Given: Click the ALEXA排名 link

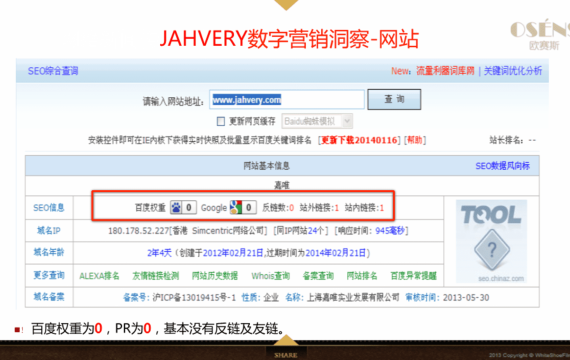Looking at the screenshot, I should [99, 276].
